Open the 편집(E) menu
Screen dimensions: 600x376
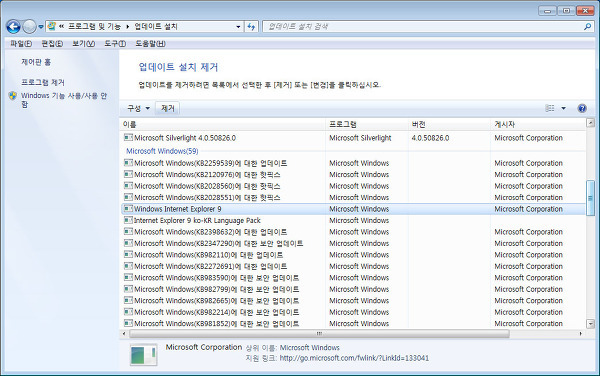(52, 44)
